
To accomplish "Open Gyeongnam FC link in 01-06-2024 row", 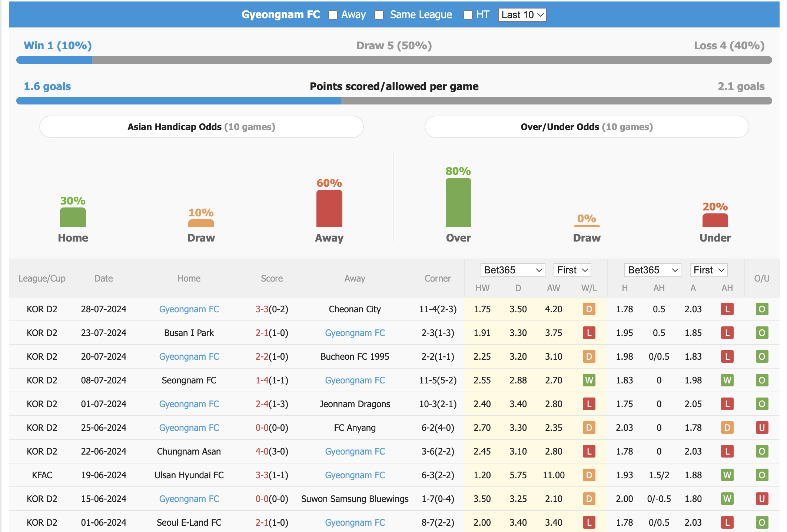I will pos(355,522).
